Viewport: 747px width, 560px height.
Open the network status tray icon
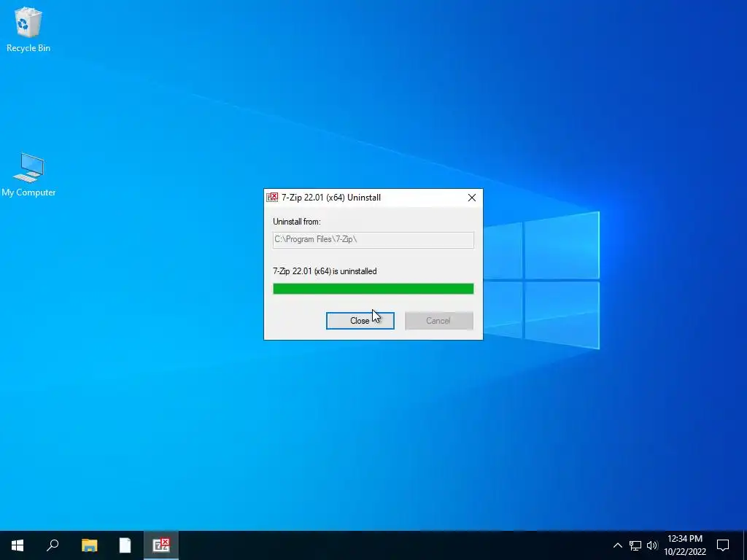click(635, 545)
